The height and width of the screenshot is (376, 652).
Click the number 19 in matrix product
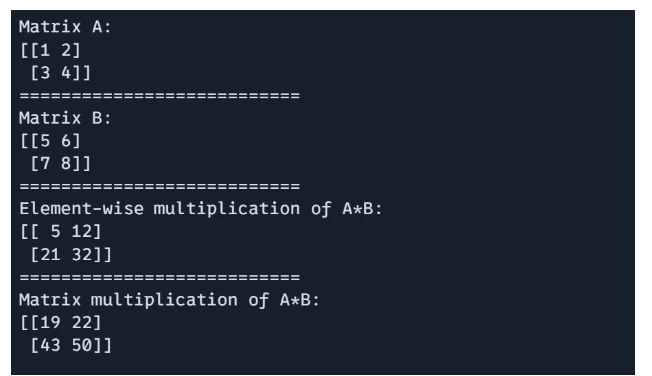[50, 323]
